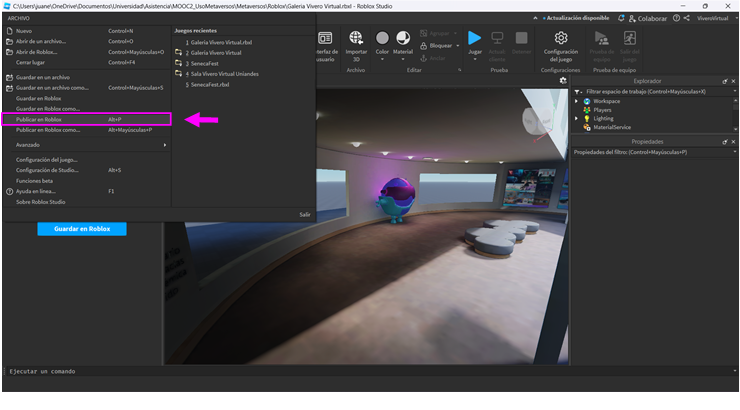Close the Explorador panel
The width and height of the screenshot is (740, 410).
click(x=733, y=81)
